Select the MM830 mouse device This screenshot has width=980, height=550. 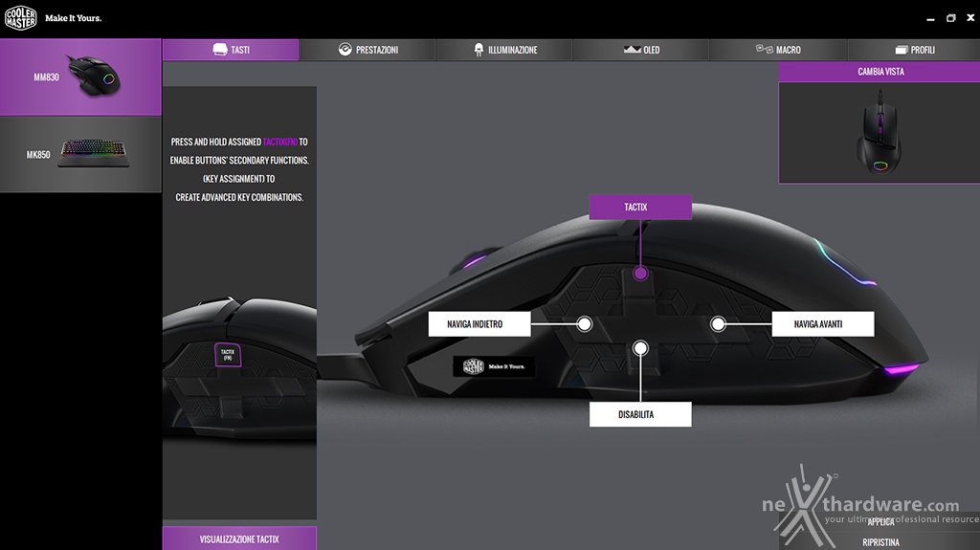[80, 77]
